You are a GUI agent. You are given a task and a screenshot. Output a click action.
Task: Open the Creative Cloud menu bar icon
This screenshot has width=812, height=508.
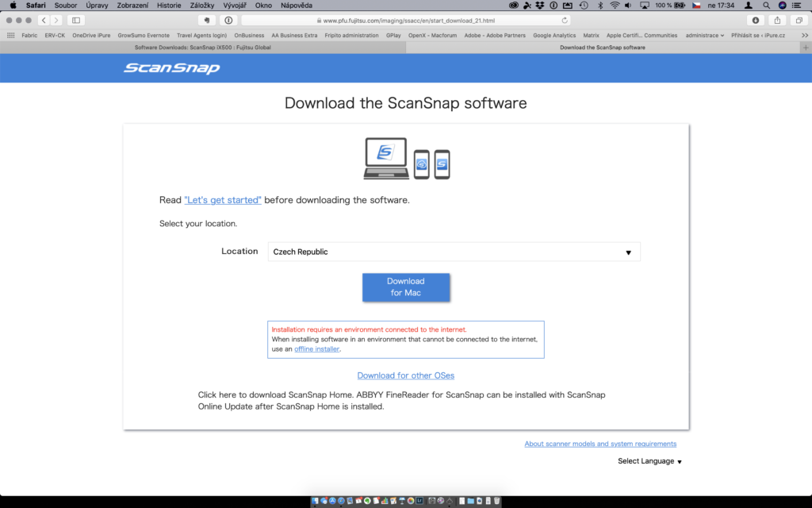(x=513, y=6)
